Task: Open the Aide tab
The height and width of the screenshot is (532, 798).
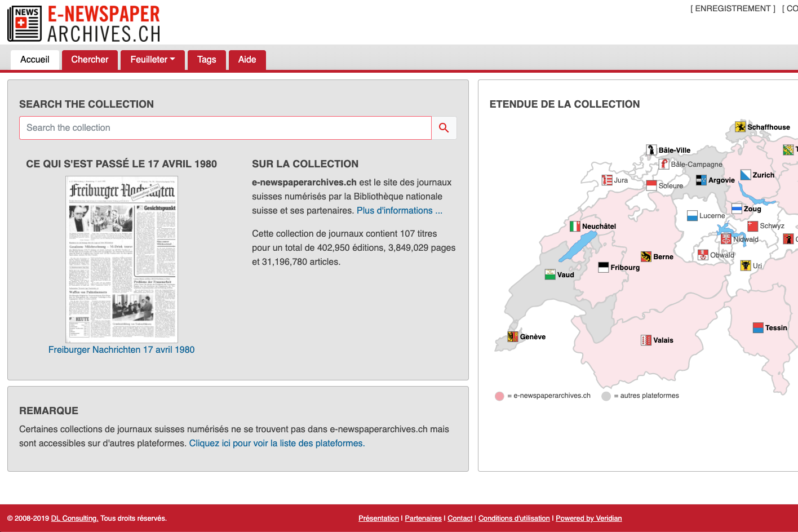Action: click(x=247, y=60)
